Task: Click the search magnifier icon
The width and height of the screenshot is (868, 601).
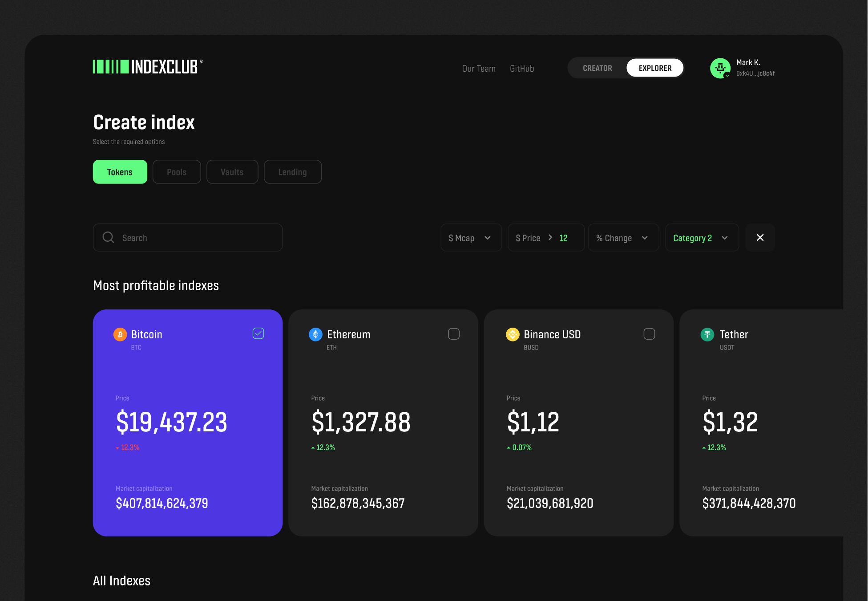Action: (x=108, y=237)
